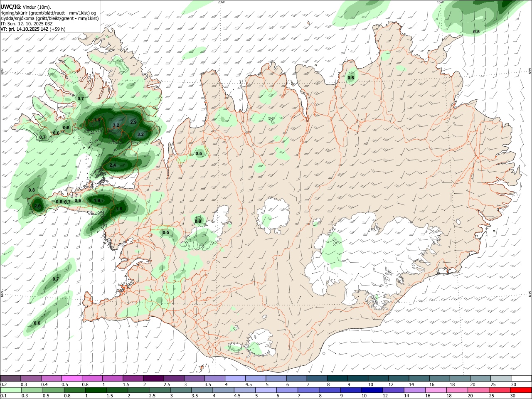Click the 'IT: Sun. 12. 10. 2025 03Z' text
The image size is (532, 399).
(x=27, y=24)
